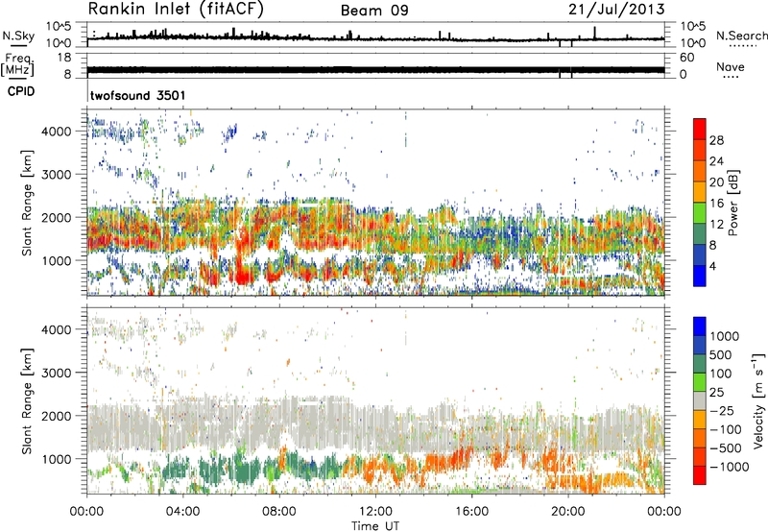Click the "Nave" legend label

pos(731,66)
